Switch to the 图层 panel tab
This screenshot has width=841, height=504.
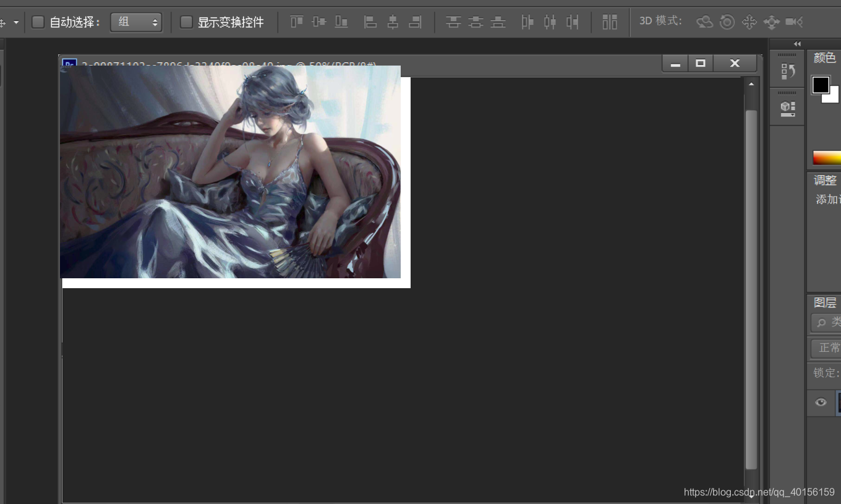point(826,302)
